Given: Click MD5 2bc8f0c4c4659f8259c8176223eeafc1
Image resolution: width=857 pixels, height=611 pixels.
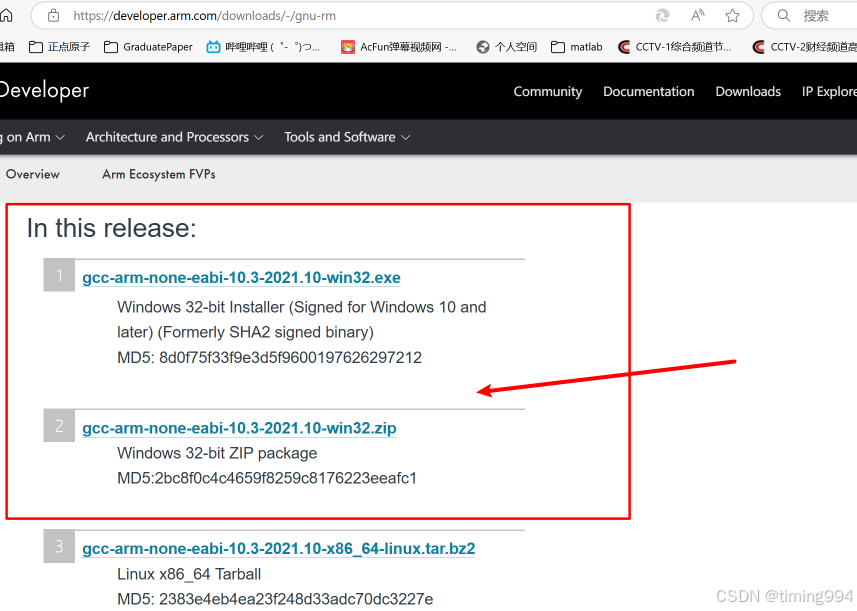Looking at the screenshot, I should pos(267,478).
